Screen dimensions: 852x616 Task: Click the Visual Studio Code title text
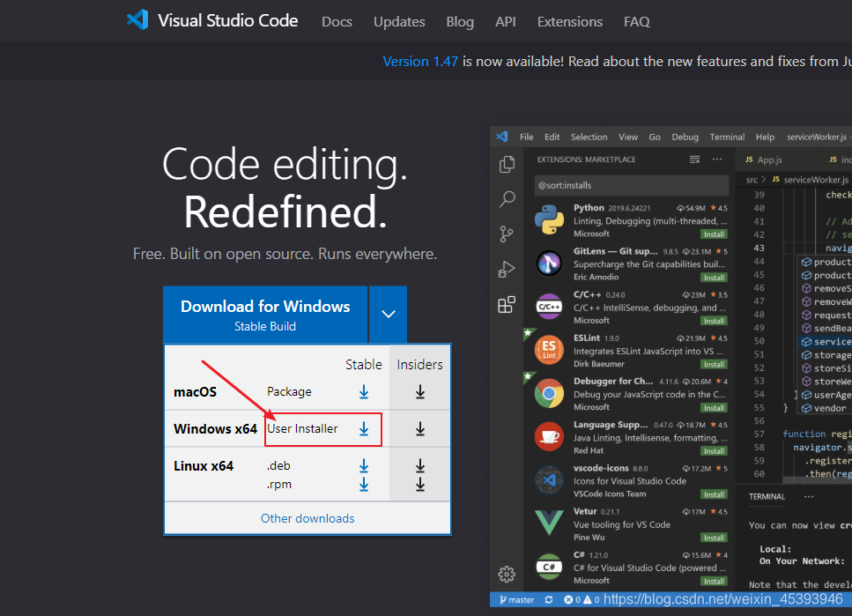pyautogui.click(x=227, y=20)
